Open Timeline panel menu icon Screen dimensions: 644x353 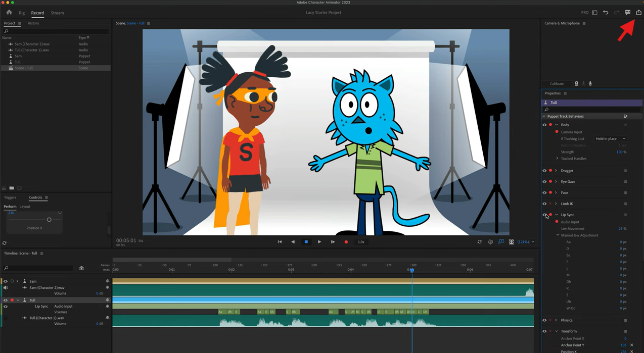tap(41, 254)
